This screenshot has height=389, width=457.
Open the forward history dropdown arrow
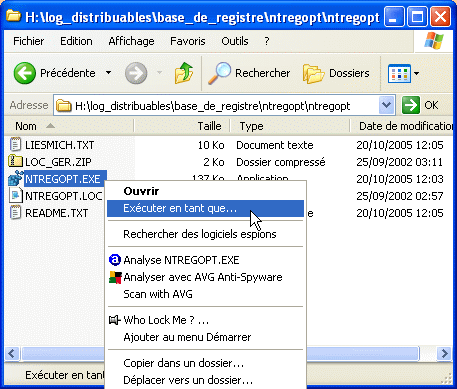[x=159, y=72]
